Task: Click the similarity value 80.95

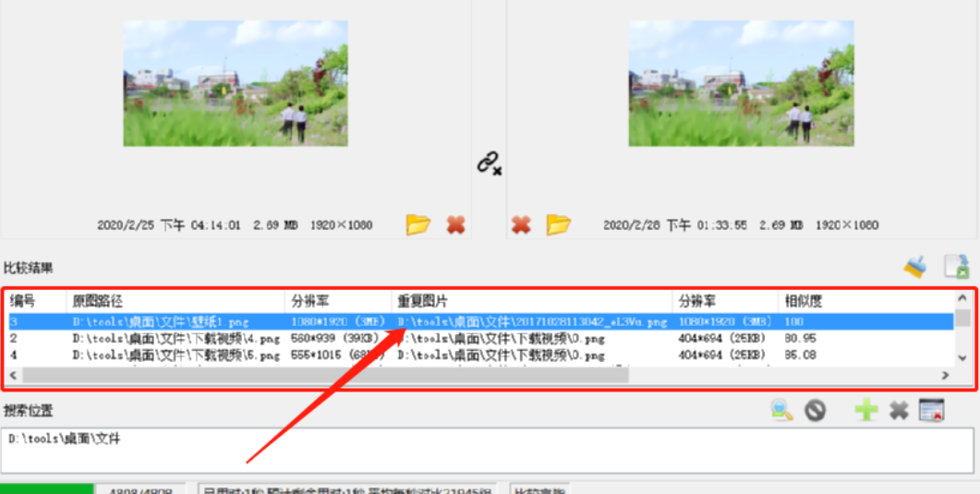Action: pos(799,339)
